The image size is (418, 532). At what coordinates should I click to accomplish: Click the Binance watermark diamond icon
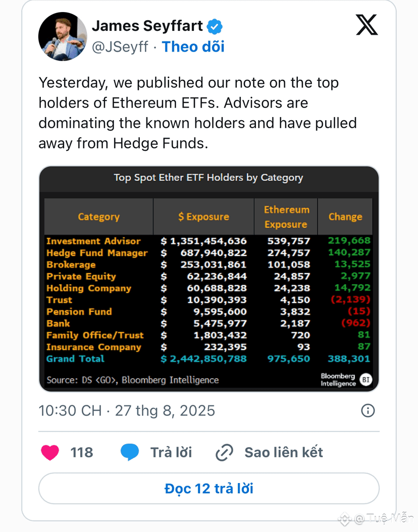345,519
